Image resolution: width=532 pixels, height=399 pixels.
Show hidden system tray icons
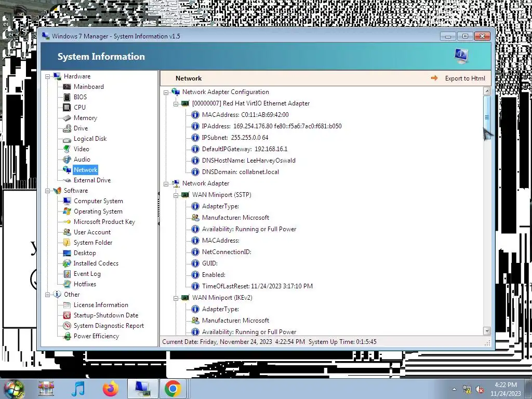(x=454, y=390)
